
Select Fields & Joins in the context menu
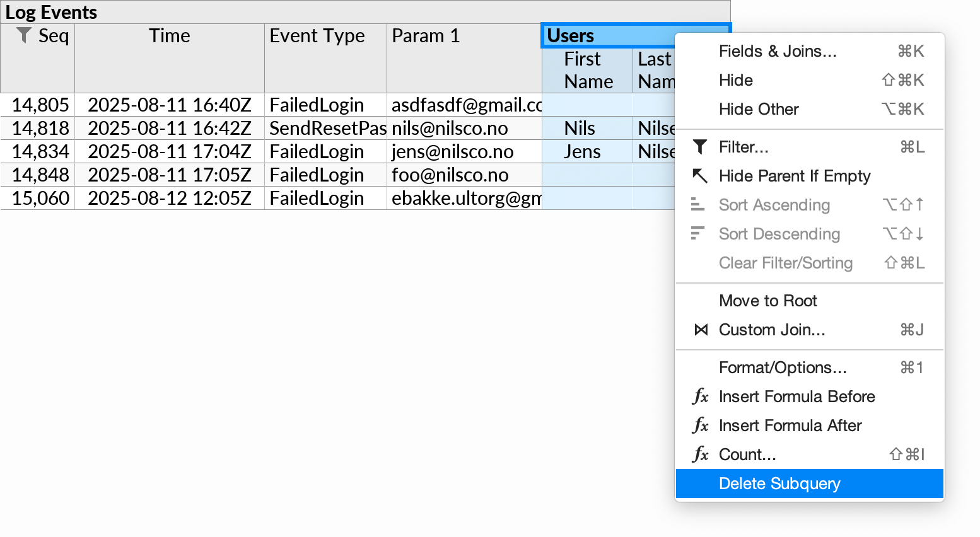(x=778, y=51)
